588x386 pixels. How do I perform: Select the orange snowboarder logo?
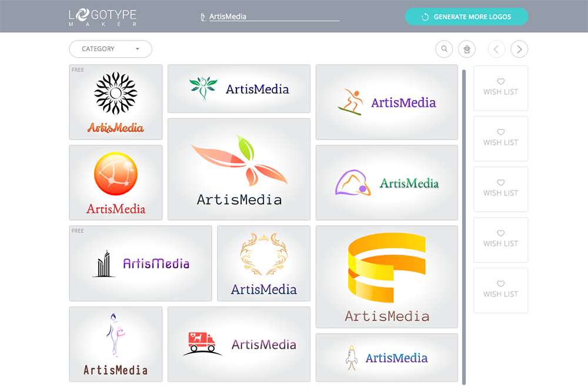click(x=387, y=102)
